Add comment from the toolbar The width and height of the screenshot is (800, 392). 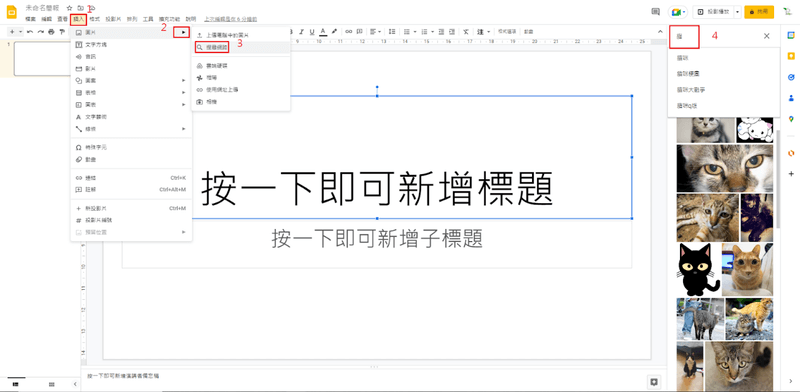click(x=359, y=32)
